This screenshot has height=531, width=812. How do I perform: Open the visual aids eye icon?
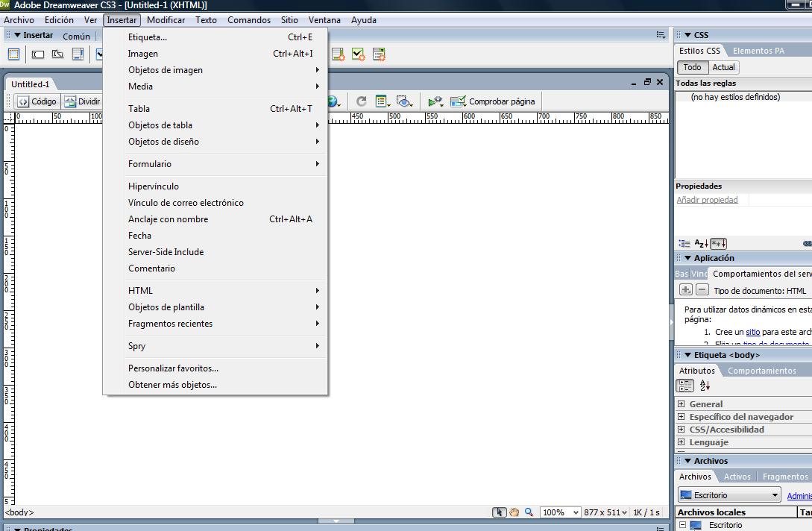pos(404,101)
